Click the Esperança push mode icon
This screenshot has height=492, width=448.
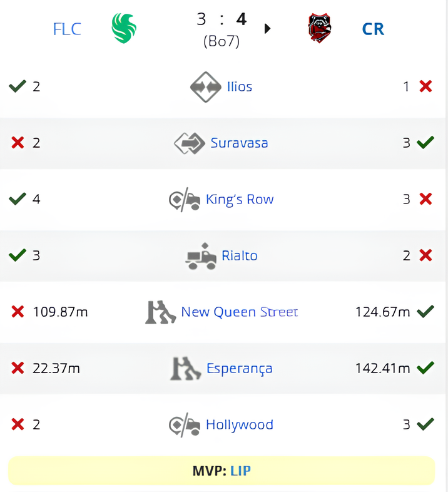[185, 368]
